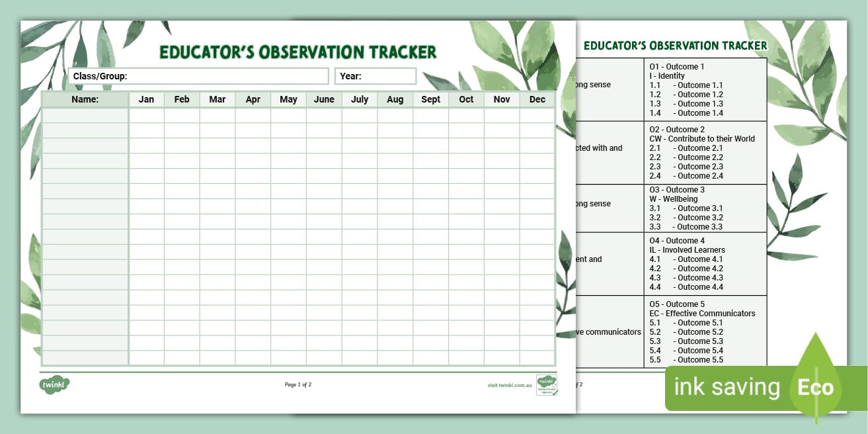Click the Page 1 of 2 label

(x=297, y=384)
